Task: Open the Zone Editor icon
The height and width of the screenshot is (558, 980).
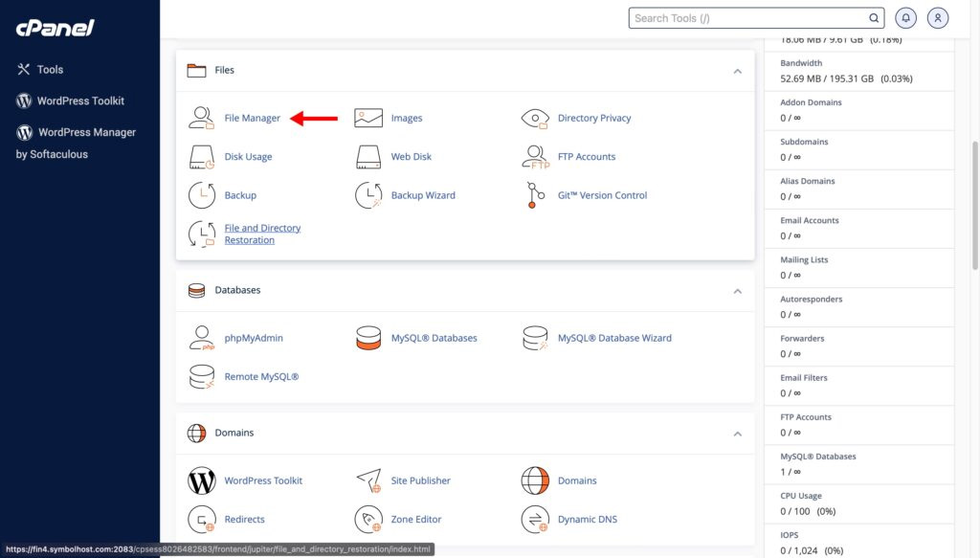Action: (368, 520)
